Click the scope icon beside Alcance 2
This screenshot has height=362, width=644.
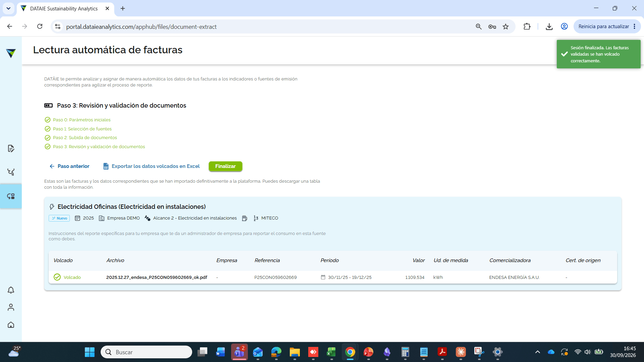pos(147,218)
